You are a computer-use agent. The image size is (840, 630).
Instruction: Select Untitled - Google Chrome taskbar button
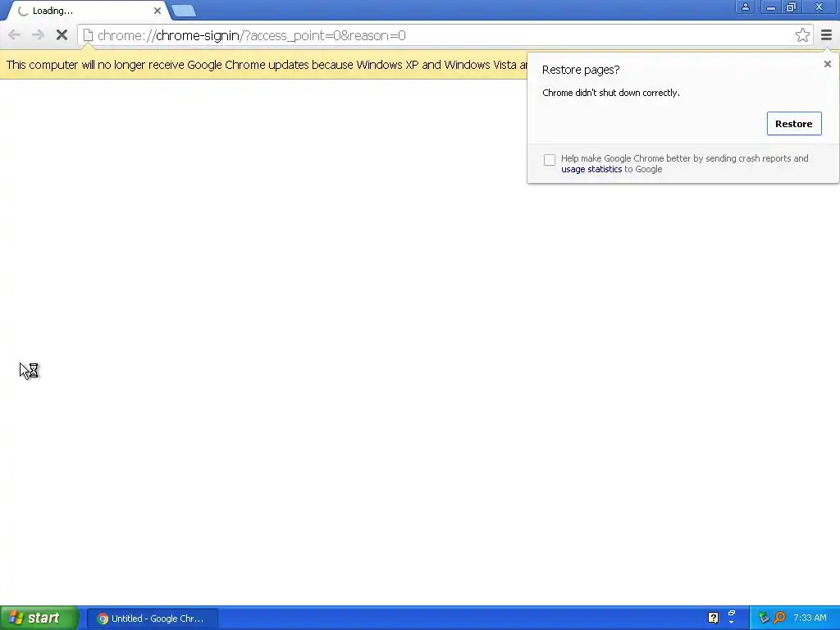[x=152, y=619]
